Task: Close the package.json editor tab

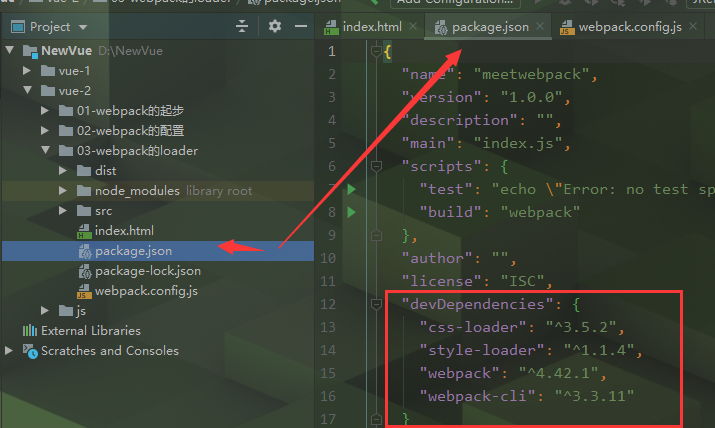Action: click(540, 26)
